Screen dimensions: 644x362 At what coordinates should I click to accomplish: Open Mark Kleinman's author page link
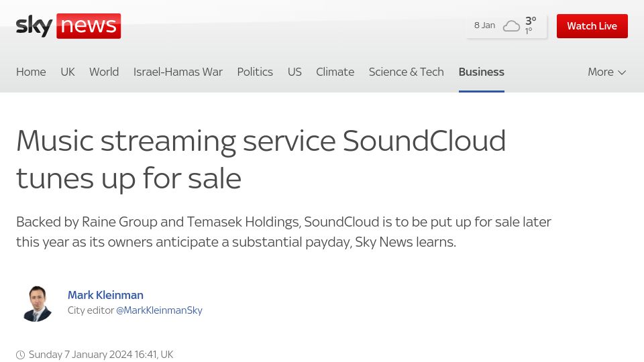click(105, 295)
